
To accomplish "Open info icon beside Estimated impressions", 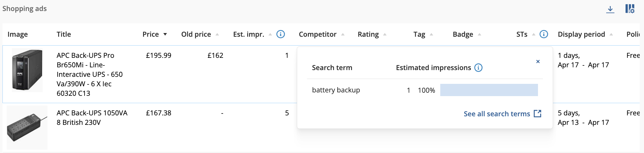I will (x=478, y=68).
